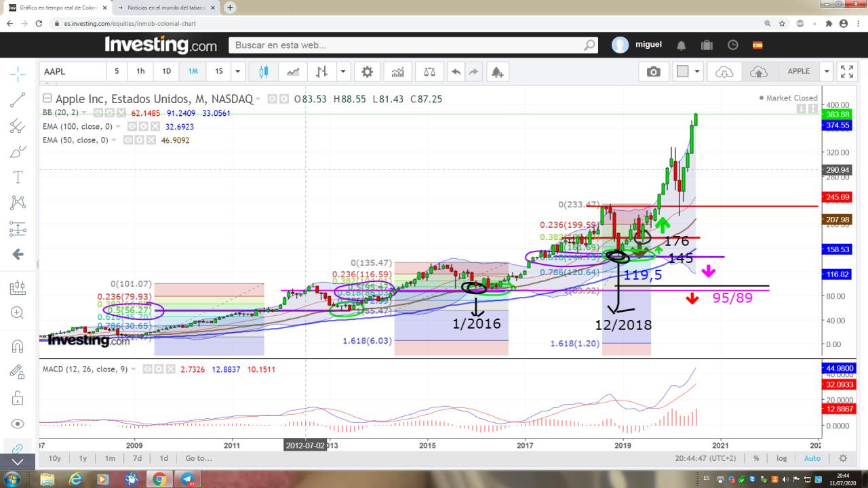Expand the time interval dropdown arrow
Viewport: 868px width, 488px height.
click(237, 71)
